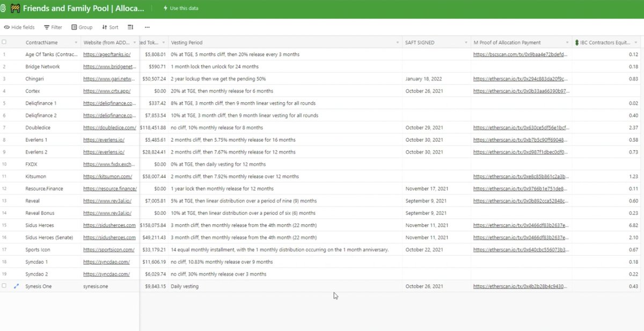
Task: Check the Synesis One row checkbox
Action: pyautogui.click(x=4, y=286)
